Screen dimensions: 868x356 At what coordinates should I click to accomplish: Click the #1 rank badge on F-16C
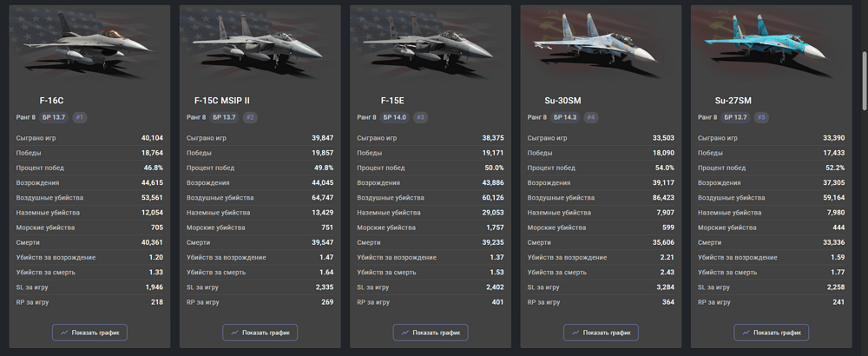[80, 117]
